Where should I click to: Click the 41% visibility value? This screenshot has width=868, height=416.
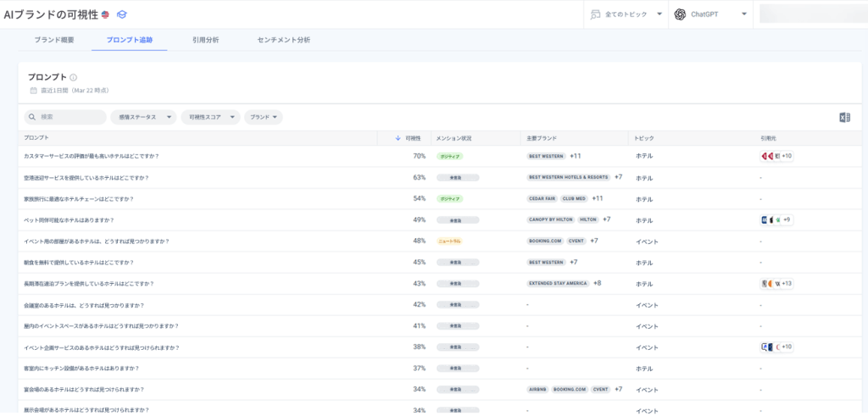(x=419, y=326)
